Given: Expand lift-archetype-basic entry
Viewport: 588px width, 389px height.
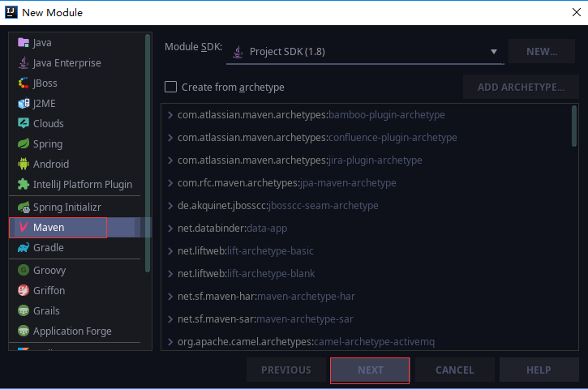Looking at the screenshot, I should click(x=170, y=250).
